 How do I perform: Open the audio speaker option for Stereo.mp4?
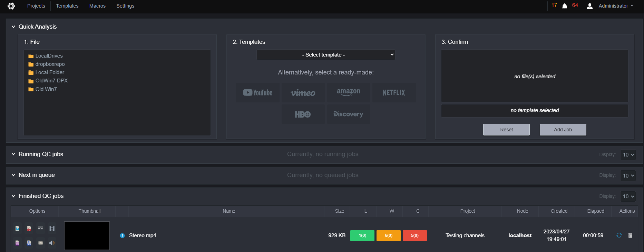52,243
